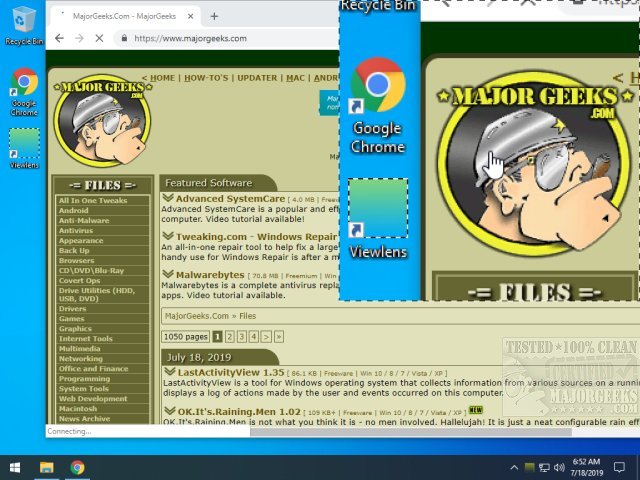The height and width of the screenshot is (480, 640).
Task: Click the next page > button
Action: tap(266, 337)
